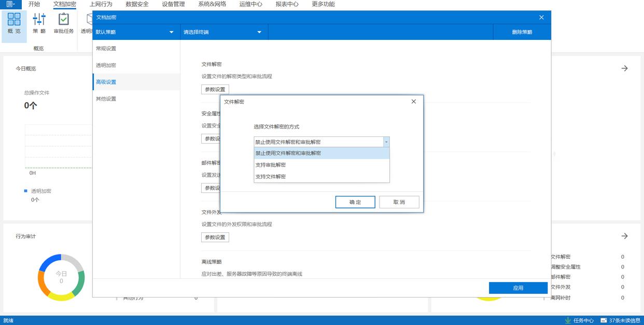Click the 删除策略 delete policy button
Viewport: 644px width, 325px height.
pos(522,32)
